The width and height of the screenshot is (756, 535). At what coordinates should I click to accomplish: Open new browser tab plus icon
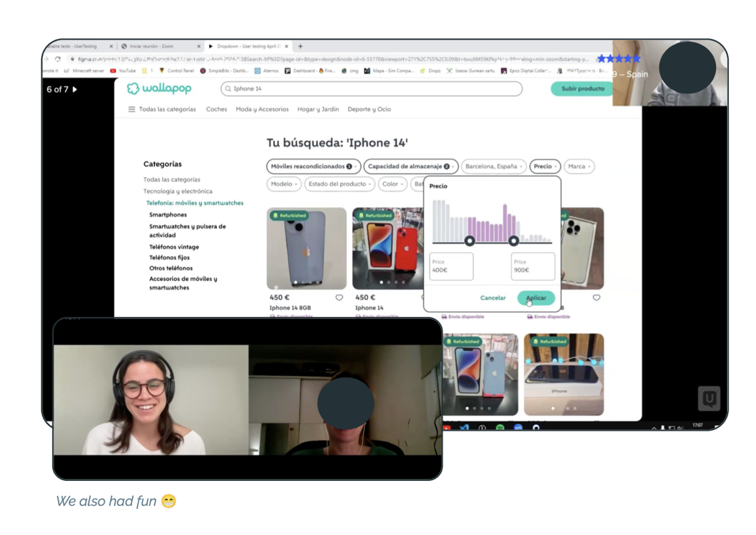tap(300, 46)
